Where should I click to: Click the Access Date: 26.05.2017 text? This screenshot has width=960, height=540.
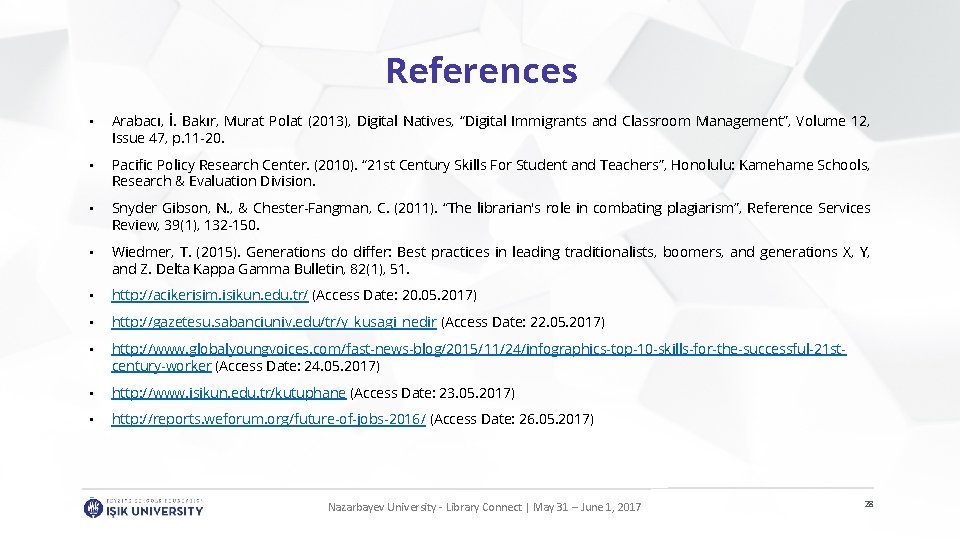click(512, 419)
